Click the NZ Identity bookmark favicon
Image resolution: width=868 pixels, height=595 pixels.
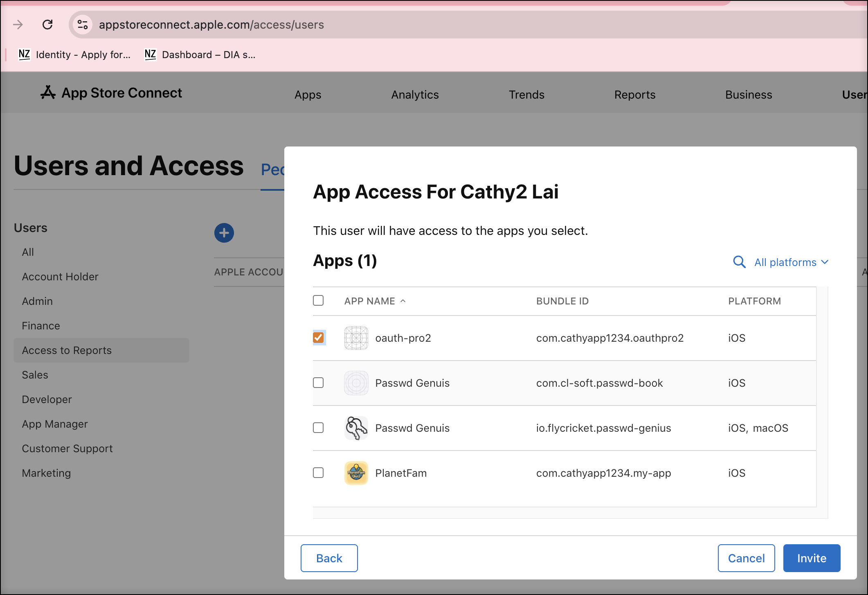[x=25, y=54]
